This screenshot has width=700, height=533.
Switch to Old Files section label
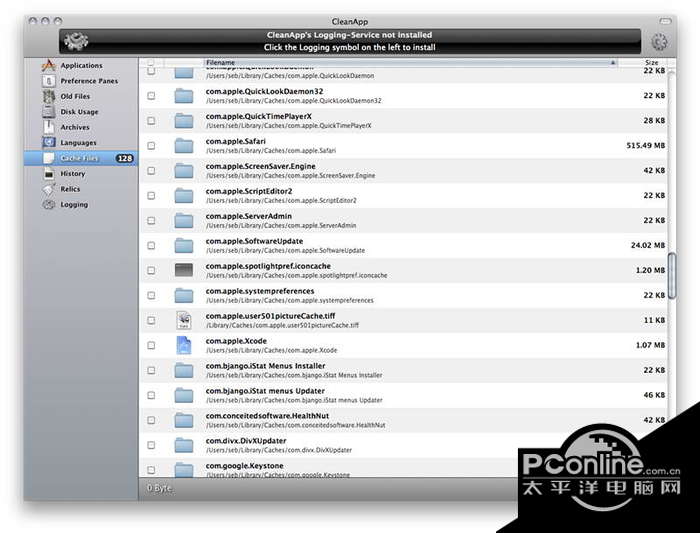pos(75,96)
